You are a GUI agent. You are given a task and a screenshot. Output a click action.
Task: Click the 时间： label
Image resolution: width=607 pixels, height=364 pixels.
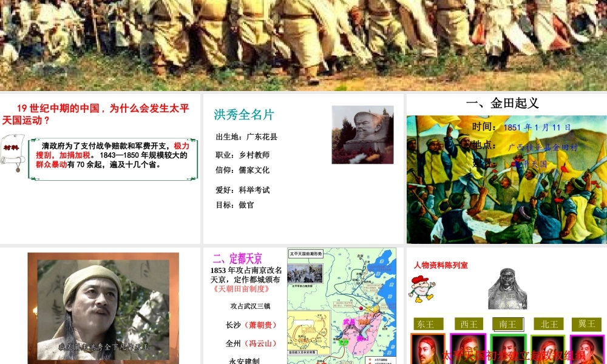tap(484, 127)
